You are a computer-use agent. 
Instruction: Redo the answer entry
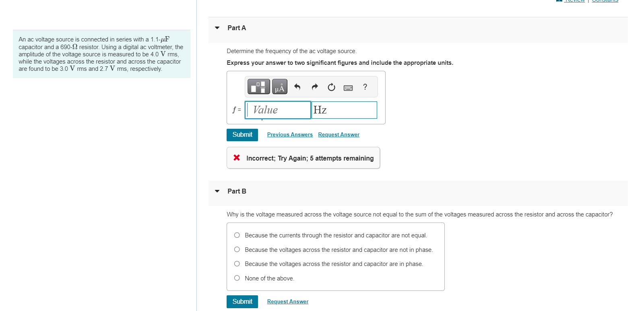[x=314, y=87]
